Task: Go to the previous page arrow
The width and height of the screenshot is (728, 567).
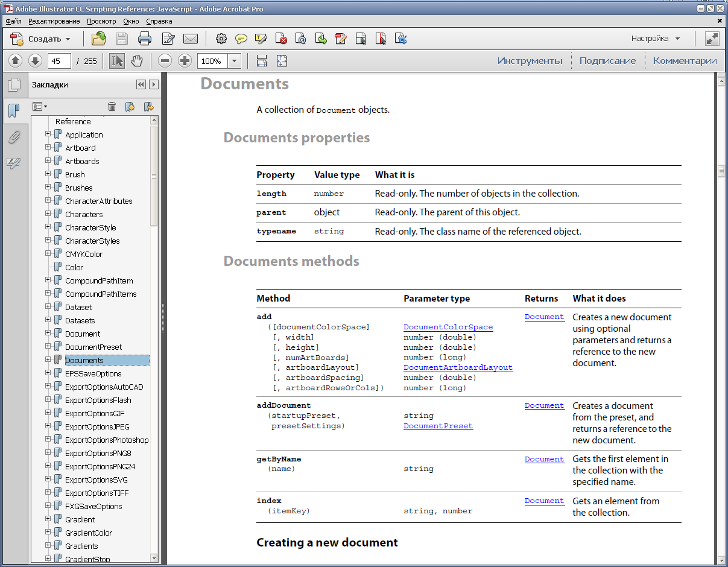Action: [16, 61]
